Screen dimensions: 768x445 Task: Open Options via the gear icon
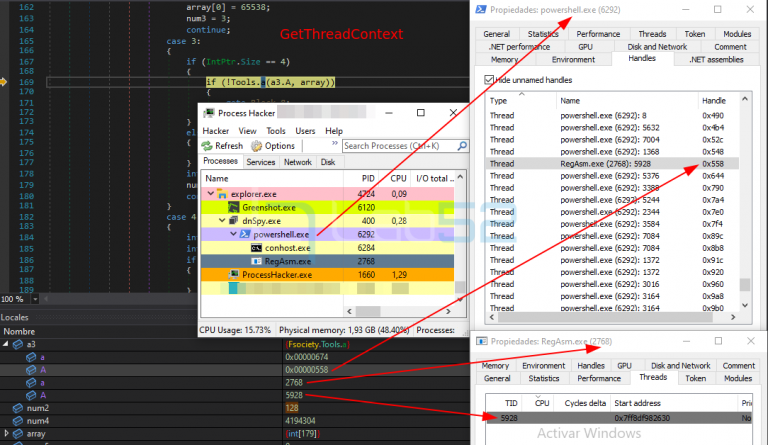tap(256, 146)
